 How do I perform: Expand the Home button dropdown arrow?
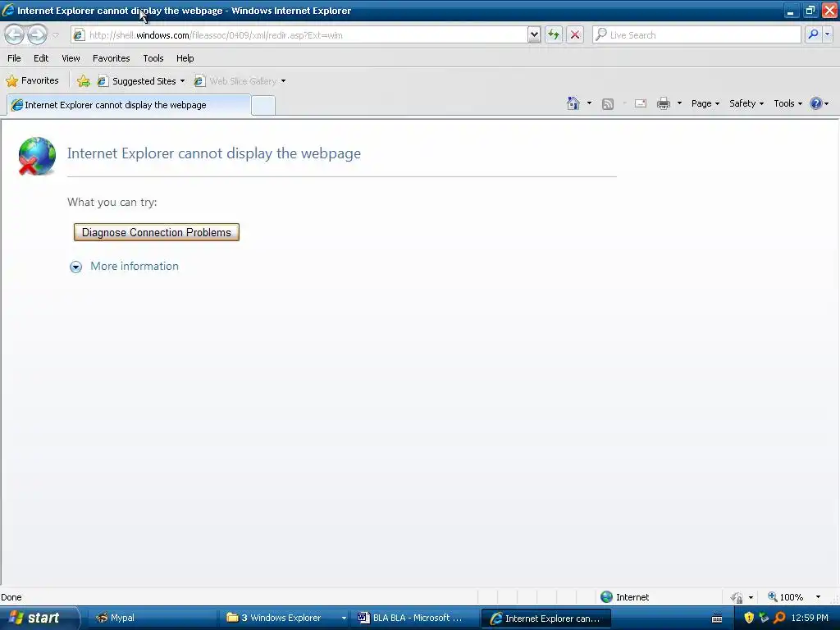pos(589,103)
